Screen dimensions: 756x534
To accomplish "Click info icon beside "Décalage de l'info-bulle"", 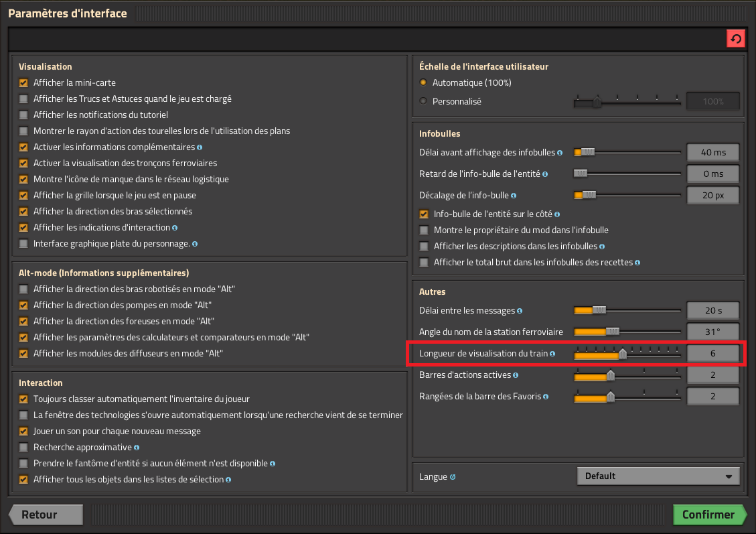I will tap(514, 196).
